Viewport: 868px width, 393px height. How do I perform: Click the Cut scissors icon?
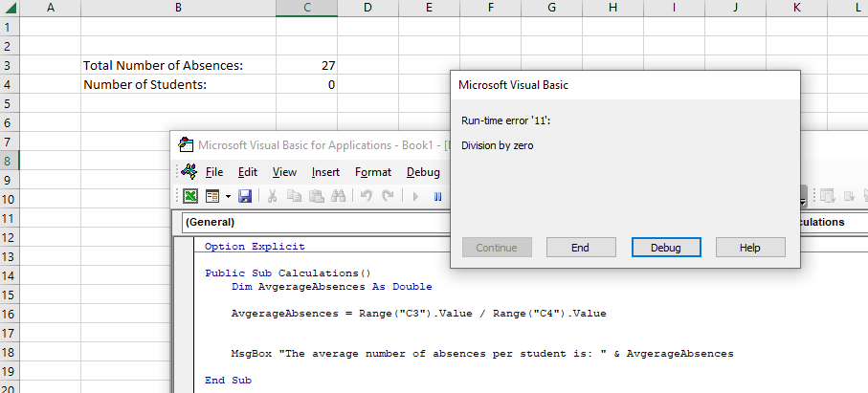pyautogui.click(x=272, y=196)
